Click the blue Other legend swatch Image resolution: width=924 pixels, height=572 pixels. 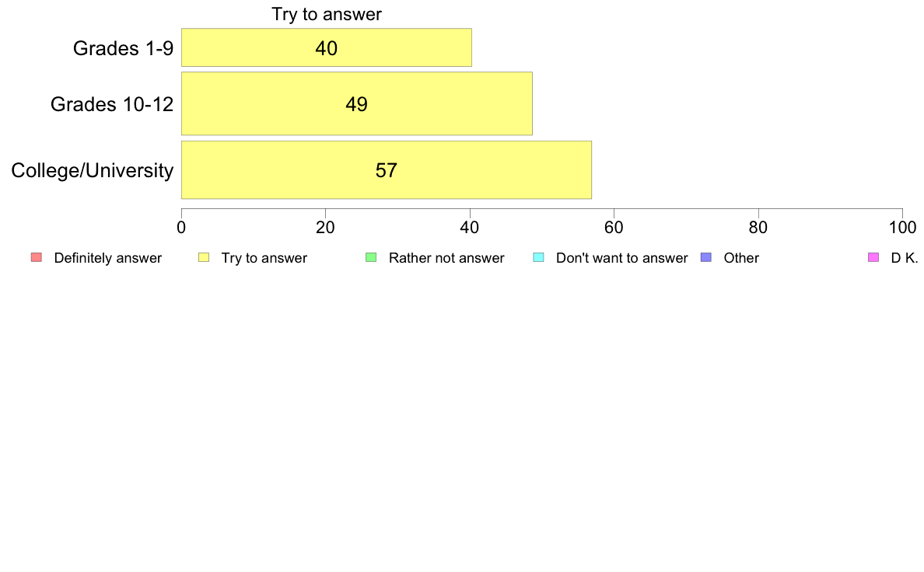tap(706, 257)
